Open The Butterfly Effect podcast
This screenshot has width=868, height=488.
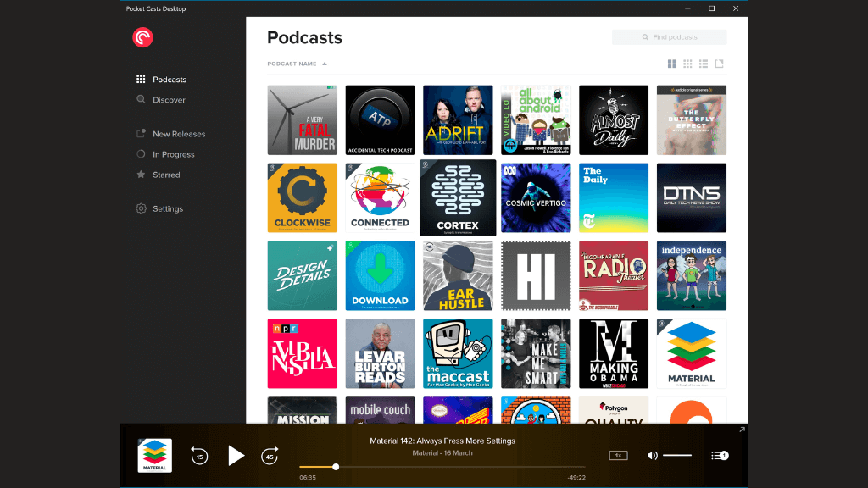(692, 120)
